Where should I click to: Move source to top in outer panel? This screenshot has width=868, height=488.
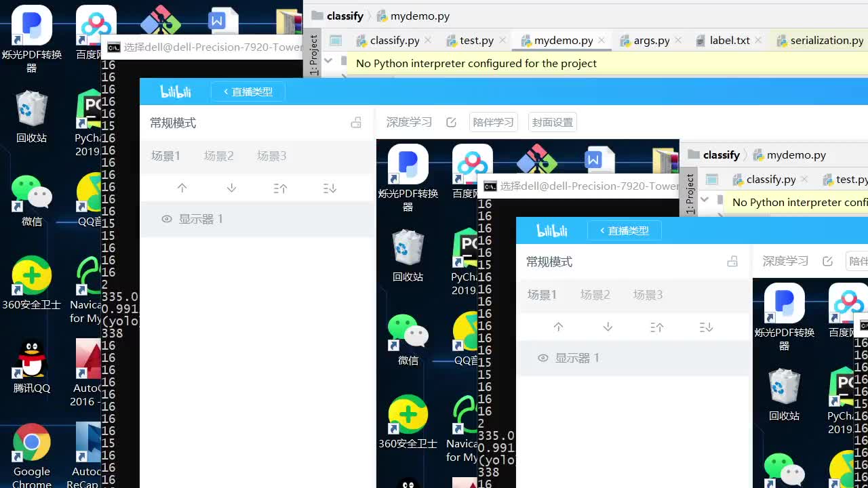[280, 188]
